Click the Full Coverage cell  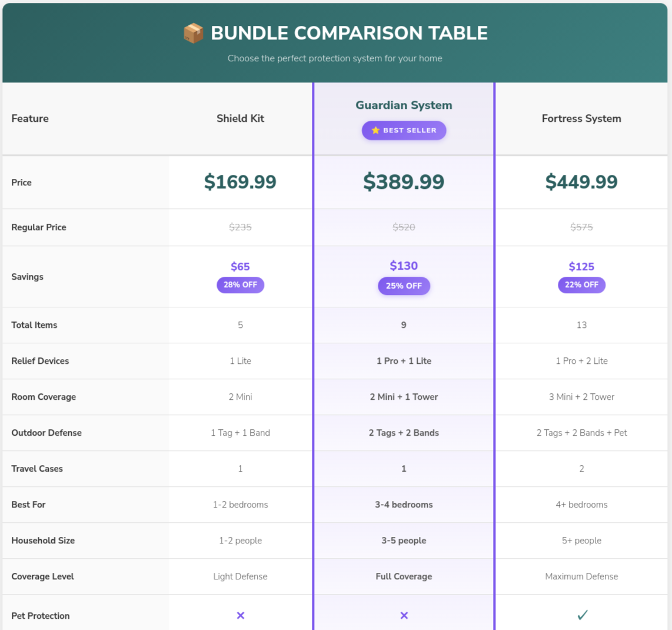[x=404, y=576]
